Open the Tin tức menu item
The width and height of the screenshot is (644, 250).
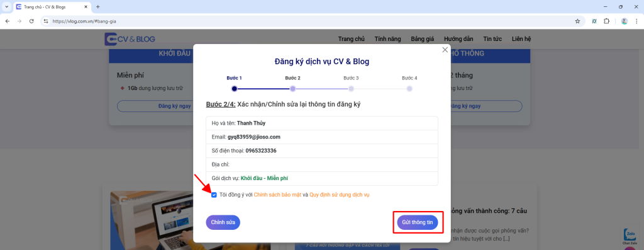pos(492,39)
